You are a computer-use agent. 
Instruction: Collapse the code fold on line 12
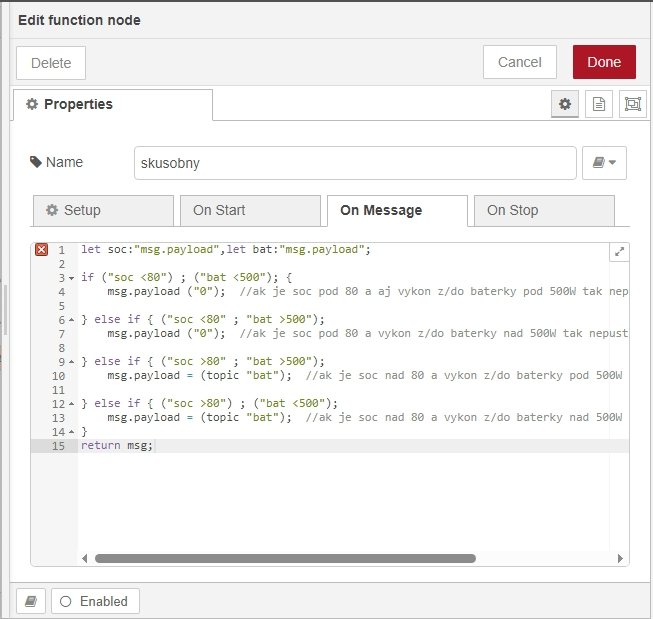click(x=72, y=404)
